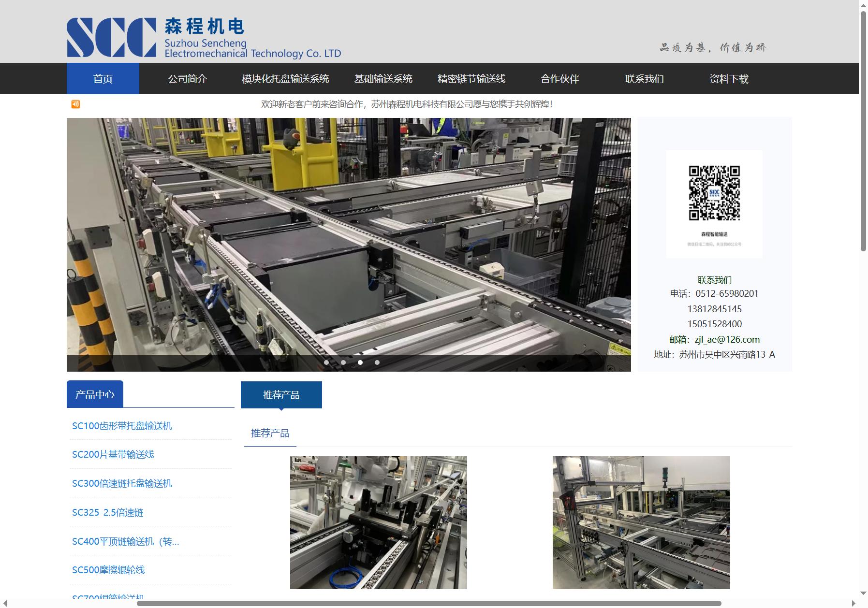
Task: Open the 联系我们 navigation menu item
Action: pyautogui.click(x=644, y=79)
